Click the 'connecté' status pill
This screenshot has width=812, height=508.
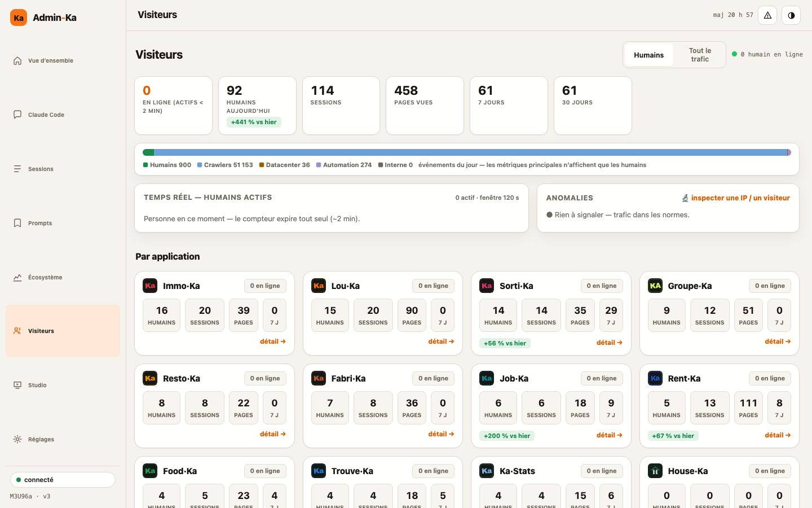[63, 480]
